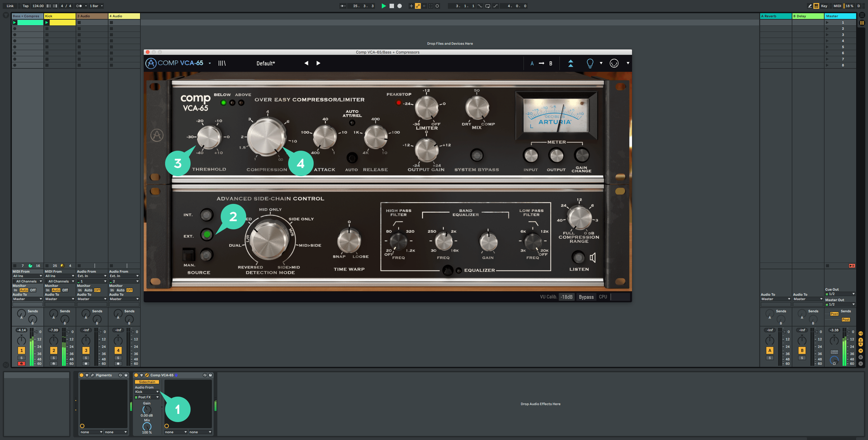Click the transport Record button

coord(400,6)
